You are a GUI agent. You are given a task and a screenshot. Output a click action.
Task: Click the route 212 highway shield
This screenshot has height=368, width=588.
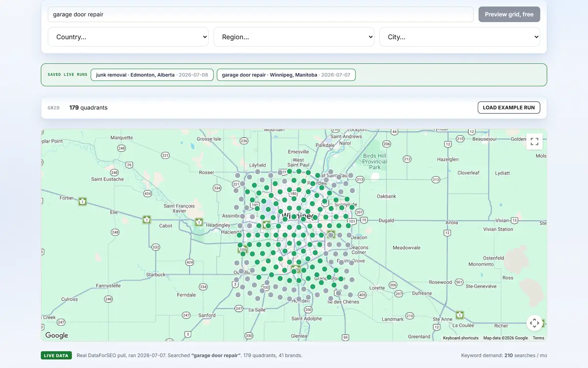pyautogui.click(x=407, y=159)
